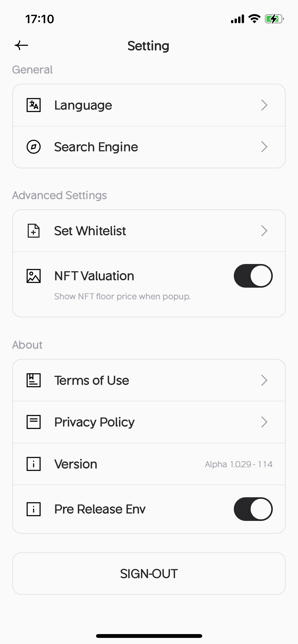Open the Privacy Policy menu item
The width and height of the screenshot is (298, 644).
tap(94, 422)
